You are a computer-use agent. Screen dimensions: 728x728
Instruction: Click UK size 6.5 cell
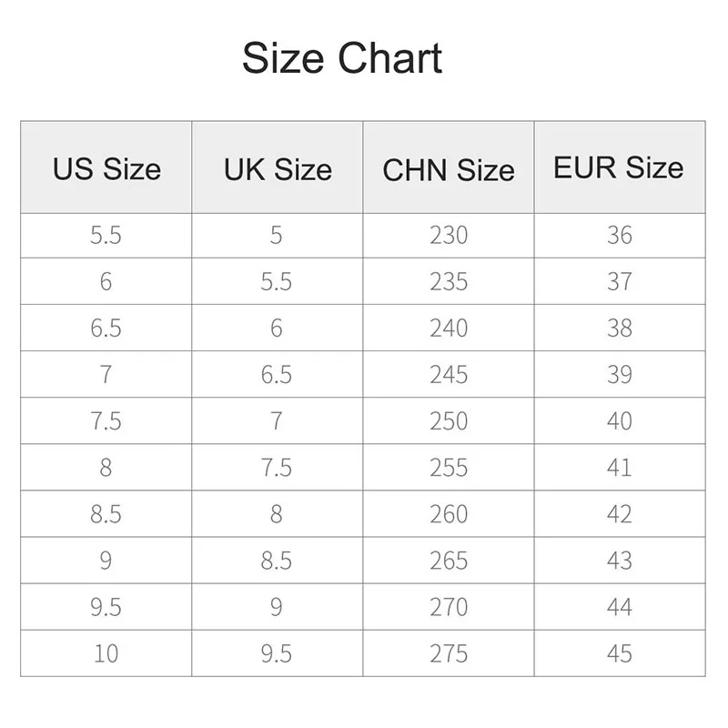tap(277, 375)
